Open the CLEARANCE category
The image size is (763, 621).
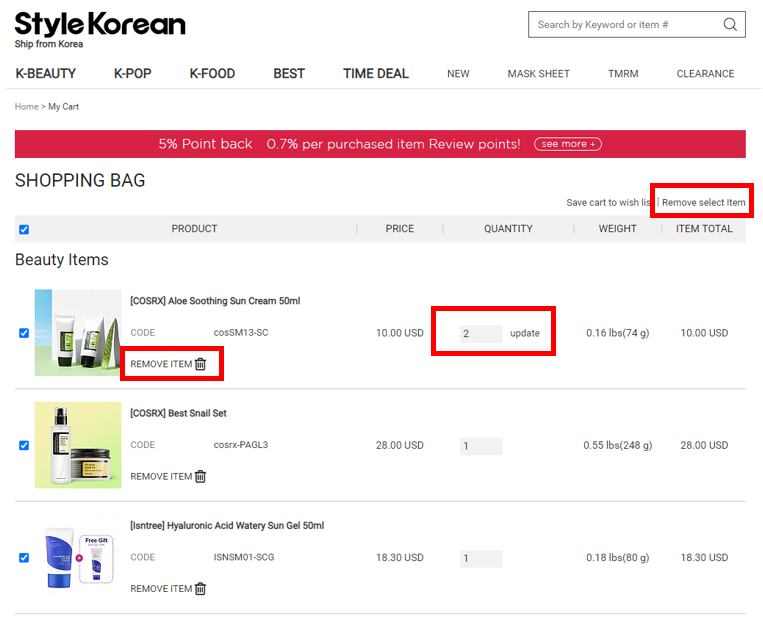pos(705,74)
